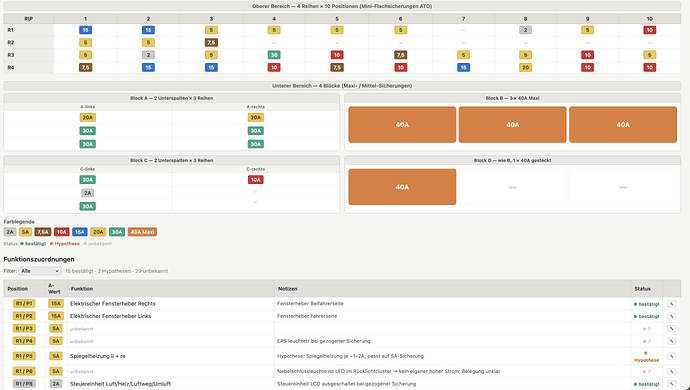
Task: Click the 'Oberer Bereich' section header
Action: click(x=342, y=6)
